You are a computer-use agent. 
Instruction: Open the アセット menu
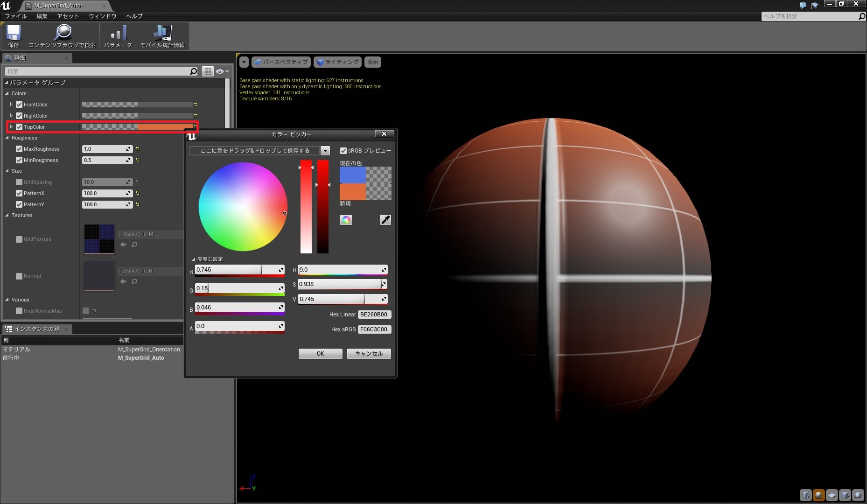coord(68,16)
